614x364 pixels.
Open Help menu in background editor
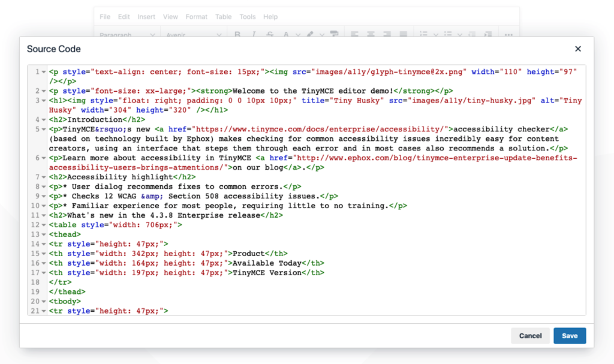pos(270,17)
